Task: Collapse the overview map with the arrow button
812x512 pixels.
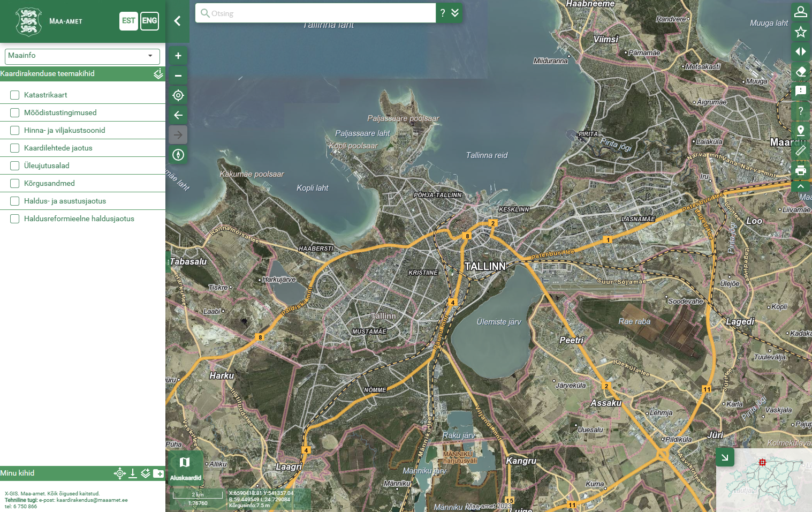Action: pos(725,457)
